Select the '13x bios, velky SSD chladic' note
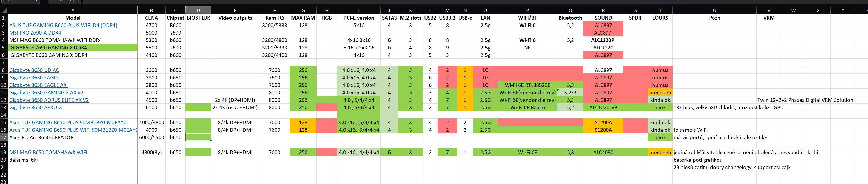This screenshot has width=868, height=184. (728, 107)
